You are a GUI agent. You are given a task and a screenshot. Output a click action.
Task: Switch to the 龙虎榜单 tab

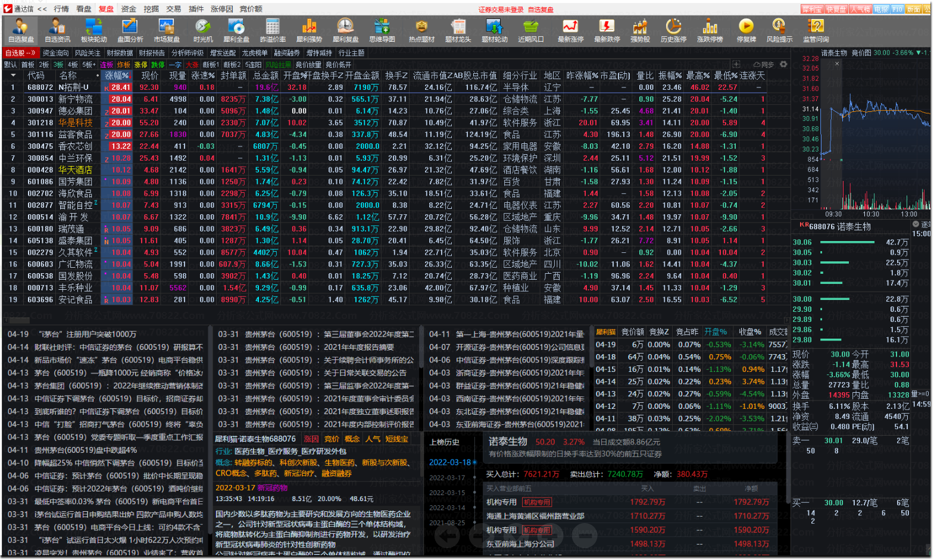pyautogui.click(x=254, y=53)
